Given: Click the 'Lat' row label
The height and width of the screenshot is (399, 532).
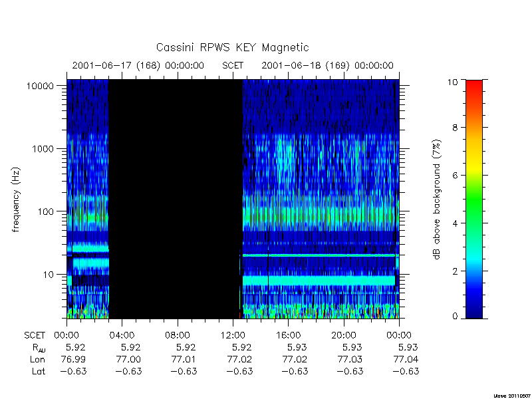Looking at the screenshot, I should coord(39,371).
